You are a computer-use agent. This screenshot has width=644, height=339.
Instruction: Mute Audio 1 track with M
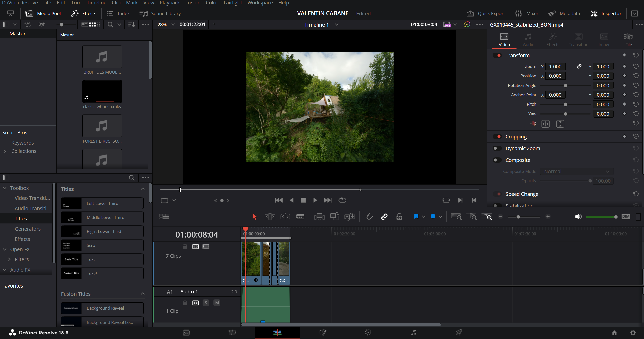click(217, 303)
